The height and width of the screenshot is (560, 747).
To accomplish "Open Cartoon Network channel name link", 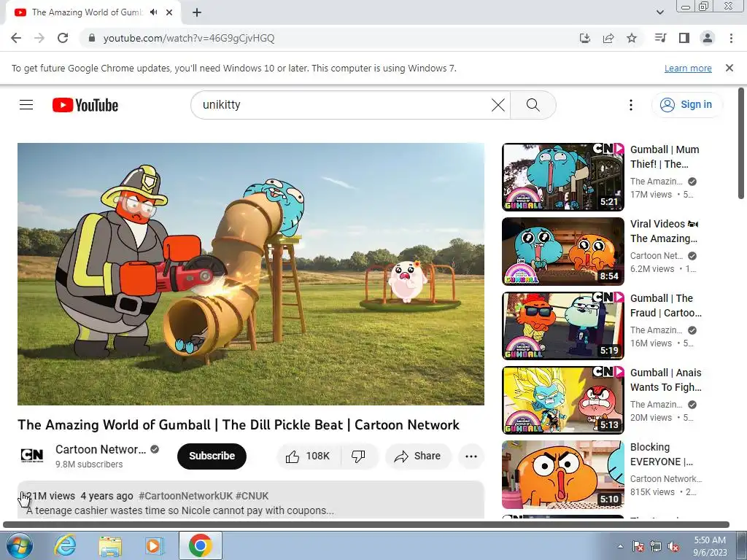I will click(x=101, y=449).
